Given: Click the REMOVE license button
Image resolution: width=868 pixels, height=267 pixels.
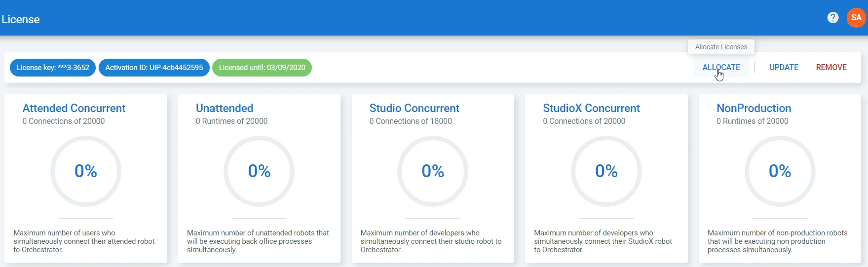Looking at the screenshot, I should pos(831,68).
